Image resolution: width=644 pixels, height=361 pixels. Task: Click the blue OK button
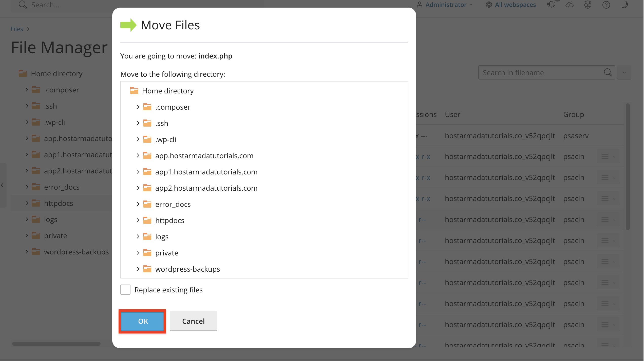(x=143, y=321)
